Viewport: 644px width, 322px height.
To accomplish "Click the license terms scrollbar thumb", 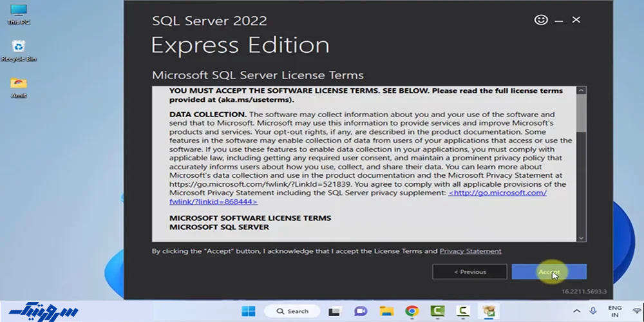I will [x=581, y=113].
